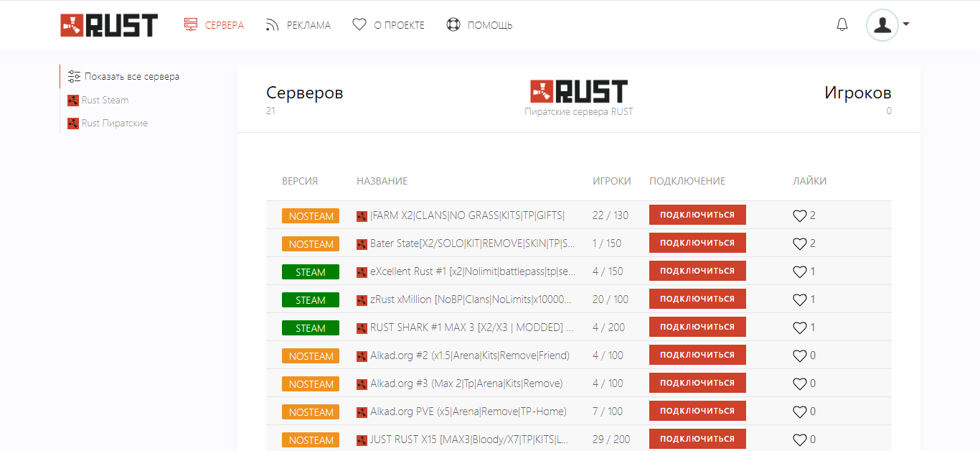This screenshot has width=980, height=451.
Task: Click the lifebuoy icon beside ПОМОЩЬ
Action: pyautogui.click(x=453, y=25)
